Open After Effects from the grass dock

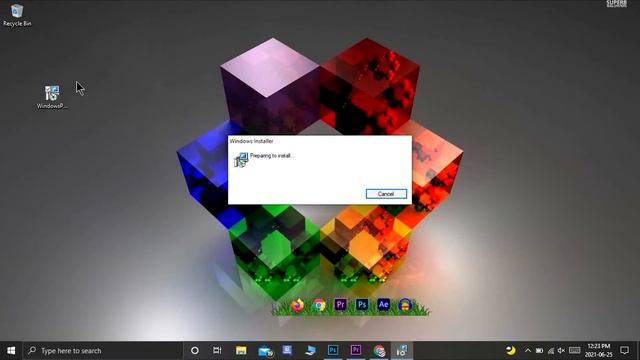(383, 304)
